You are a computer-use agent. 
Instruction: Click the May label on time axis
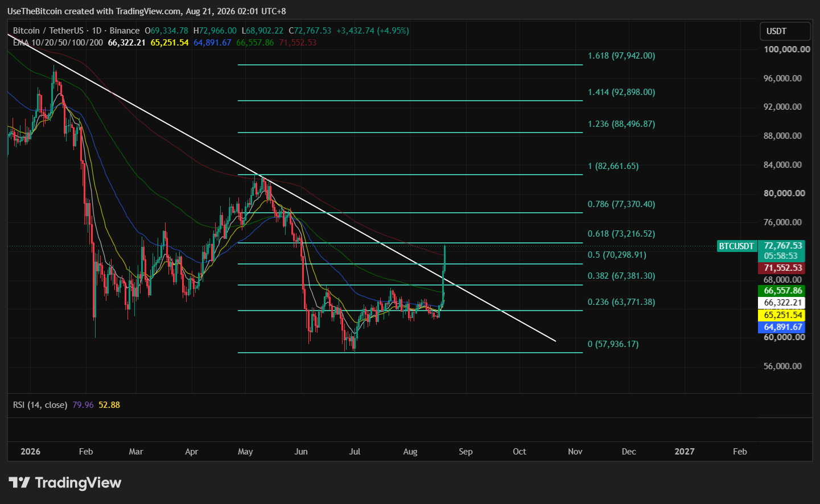click(x=245, y=452)
